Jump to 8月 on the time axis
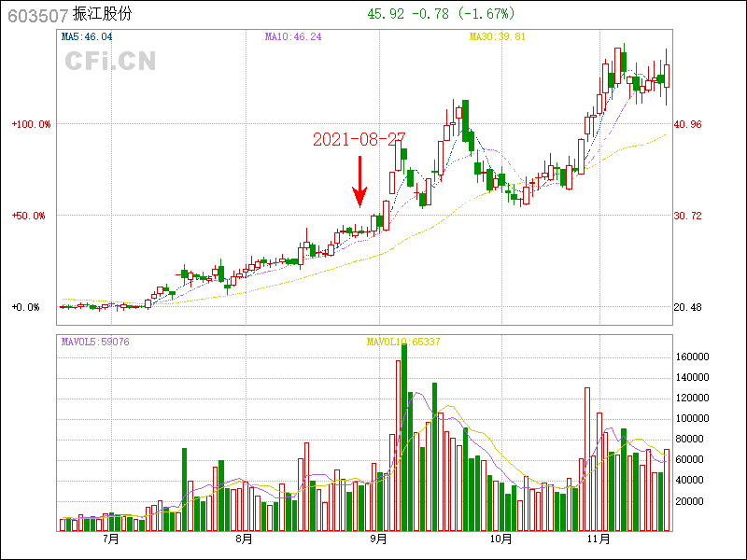This screenshot has height=560, width=747. tap(244, 539)
